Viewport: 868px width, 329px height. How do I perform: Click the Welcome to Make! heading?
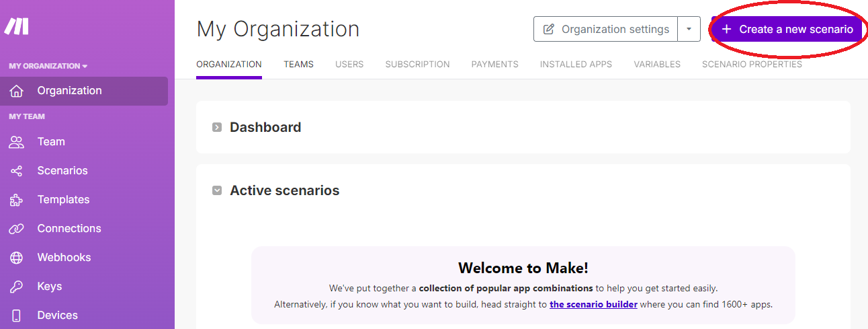(523, 268)
